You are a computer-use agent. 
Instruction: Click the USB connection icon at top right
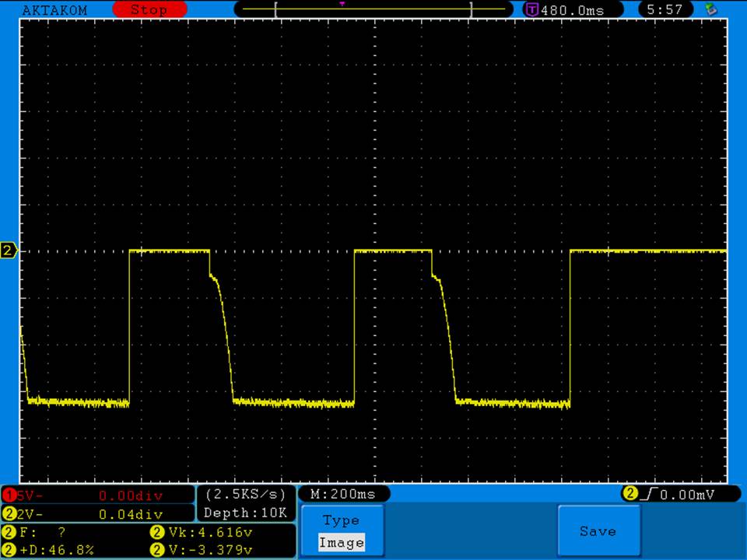click(710, 9)
